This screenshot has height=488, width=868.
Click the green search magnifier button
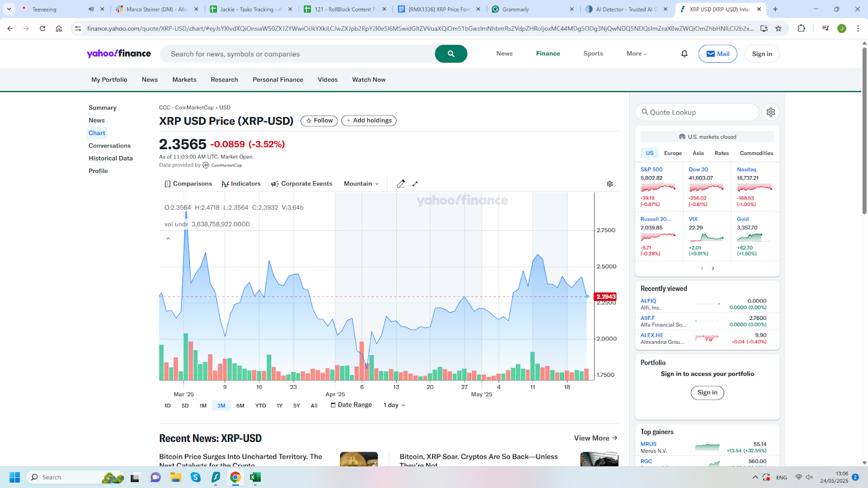coord(451,54)
